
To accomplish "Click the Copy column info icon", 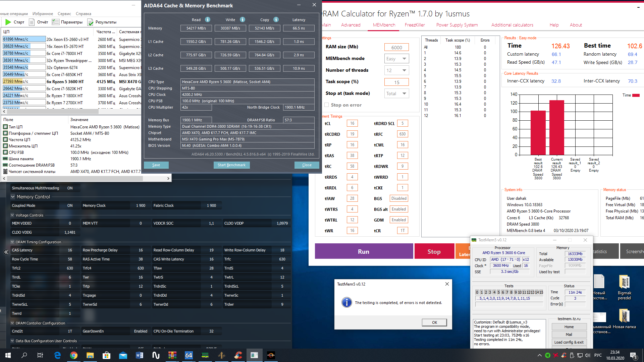I will click(x=276, y=19).
